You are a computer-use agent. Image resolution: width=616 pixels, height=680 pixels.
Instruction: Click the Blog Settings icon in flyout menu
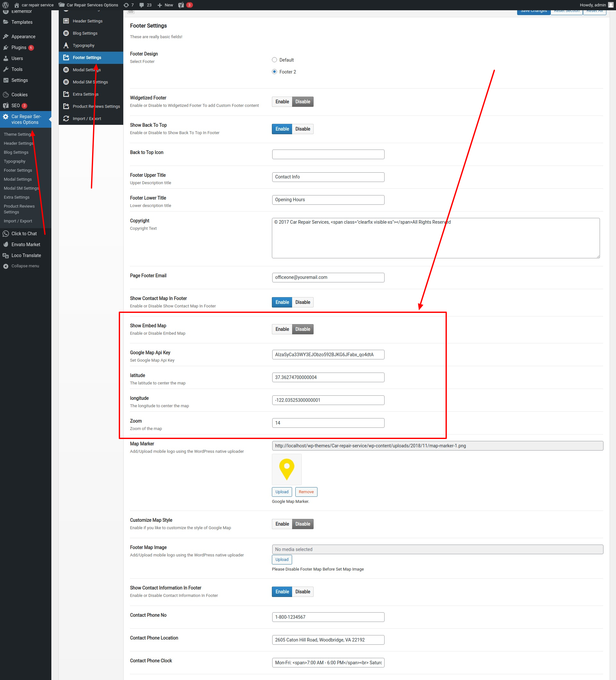66,33
